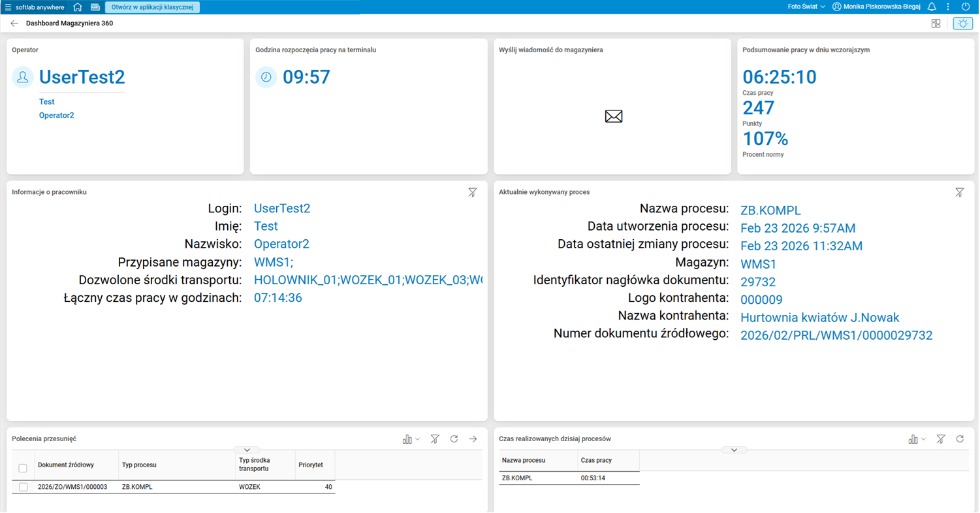Click the icon right of the home icon
980x513 pixels.
coord(95,7)
